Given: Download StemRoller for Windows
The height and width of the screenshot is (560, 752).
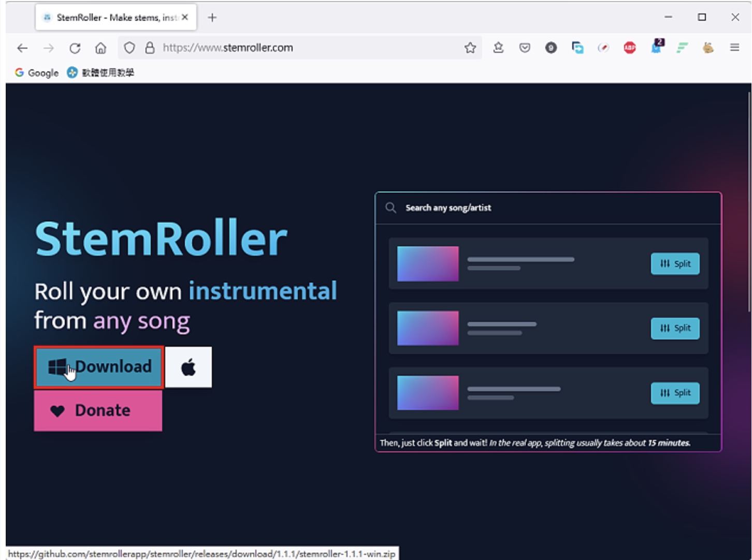Looking at the screenshot, I should (99, 367).
